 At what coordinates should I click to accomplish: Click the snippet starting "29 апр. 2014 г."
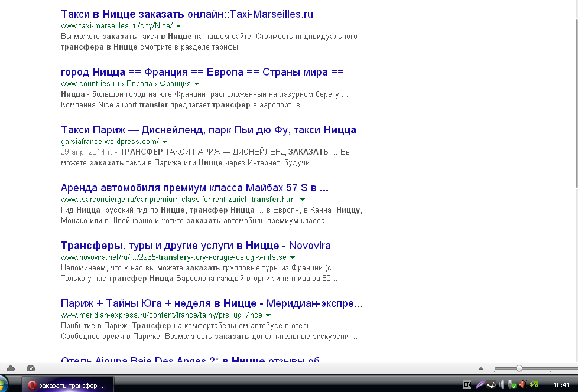(206, 157)
